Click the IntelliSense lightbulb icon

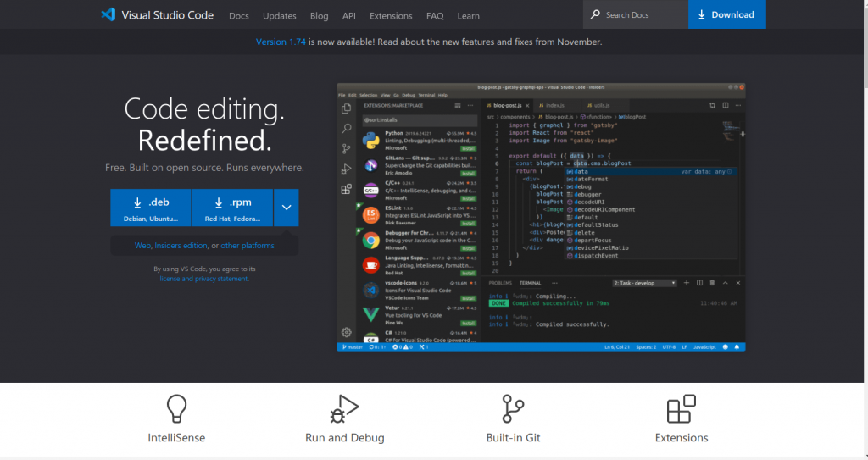point(176,409)
